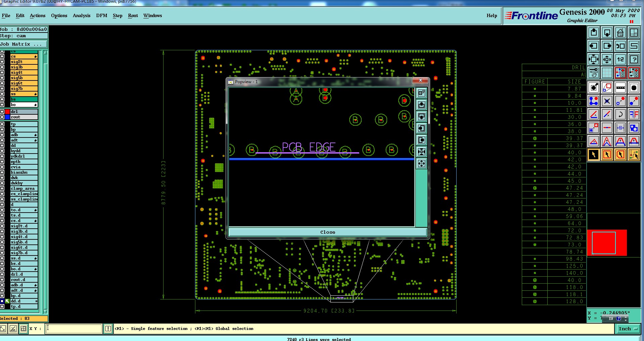644x341 pixels.
Task: Select the sig4t.d layer row
Action: (x=24, y=237)
